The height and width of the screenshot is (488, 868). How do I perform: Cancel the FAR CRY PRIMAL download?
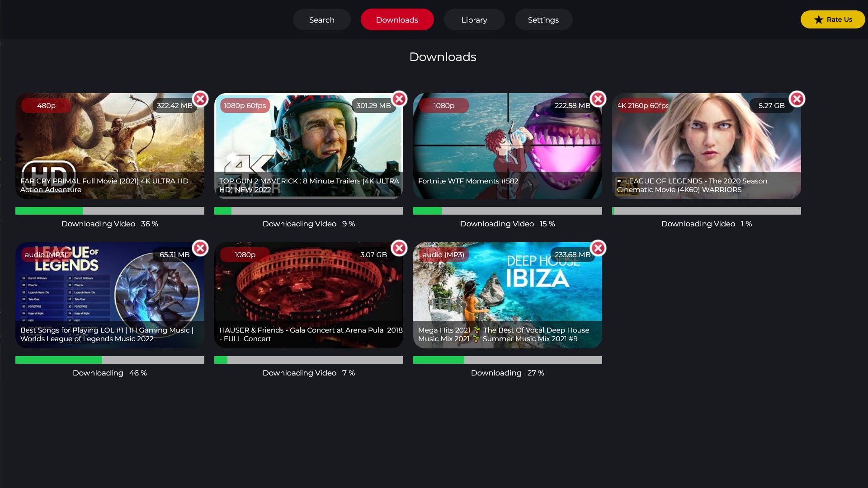click(200, 99)
